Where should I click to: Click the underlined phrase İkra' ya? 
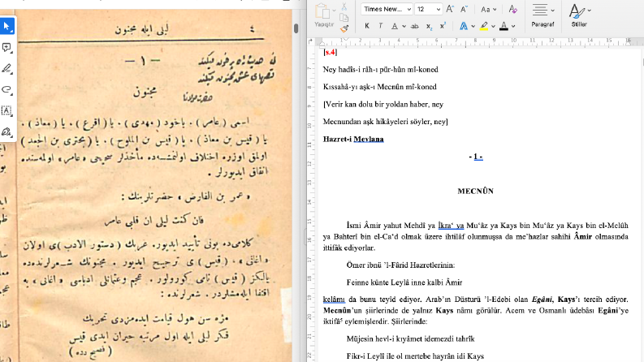451,226
